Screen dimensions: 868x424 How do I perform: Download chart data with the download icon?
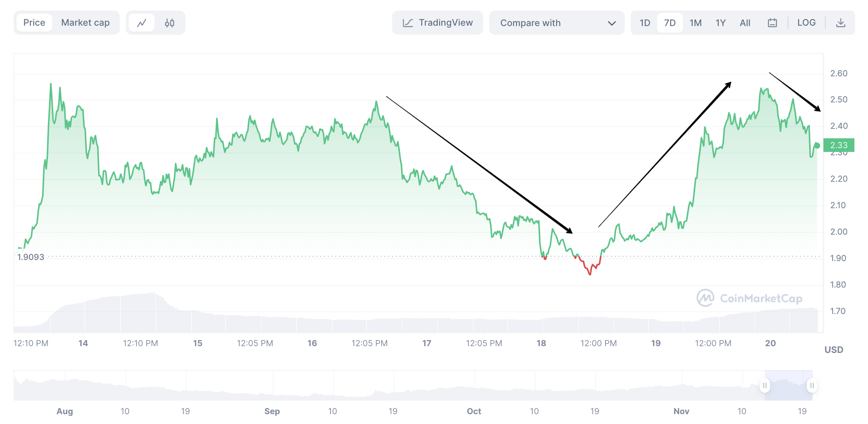coord(840,23)
